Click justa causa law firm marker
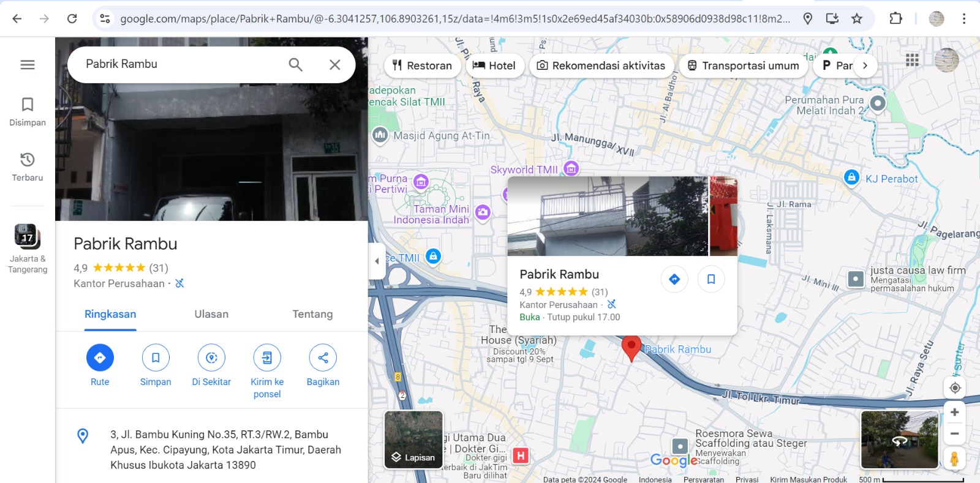 856,279
